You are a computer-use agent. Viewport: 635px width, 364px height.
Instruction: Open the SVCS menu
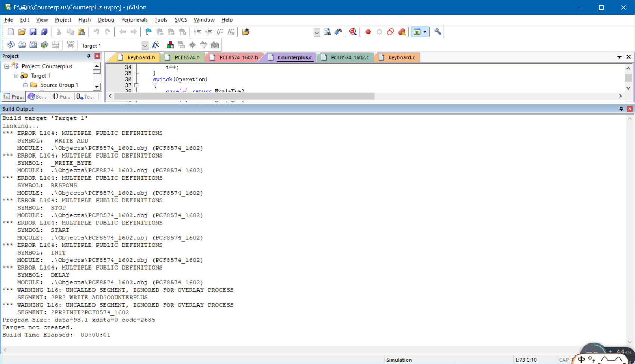click(181, 20)
